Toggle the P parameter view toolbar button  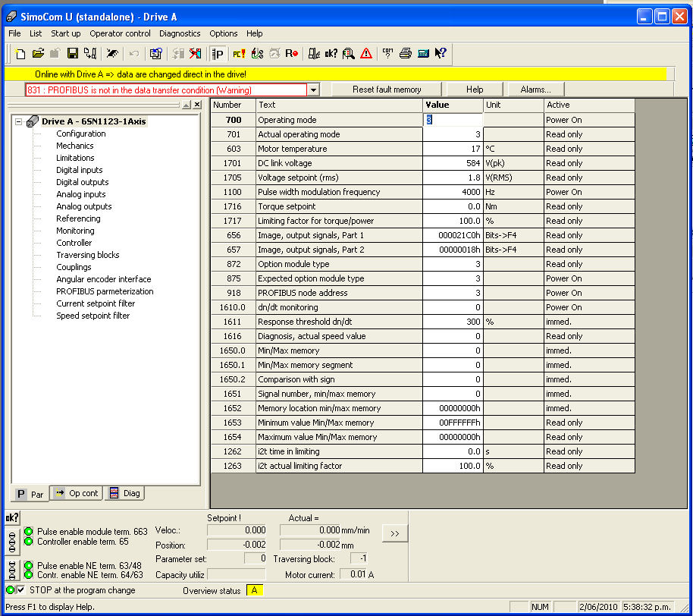click(218, 54)
